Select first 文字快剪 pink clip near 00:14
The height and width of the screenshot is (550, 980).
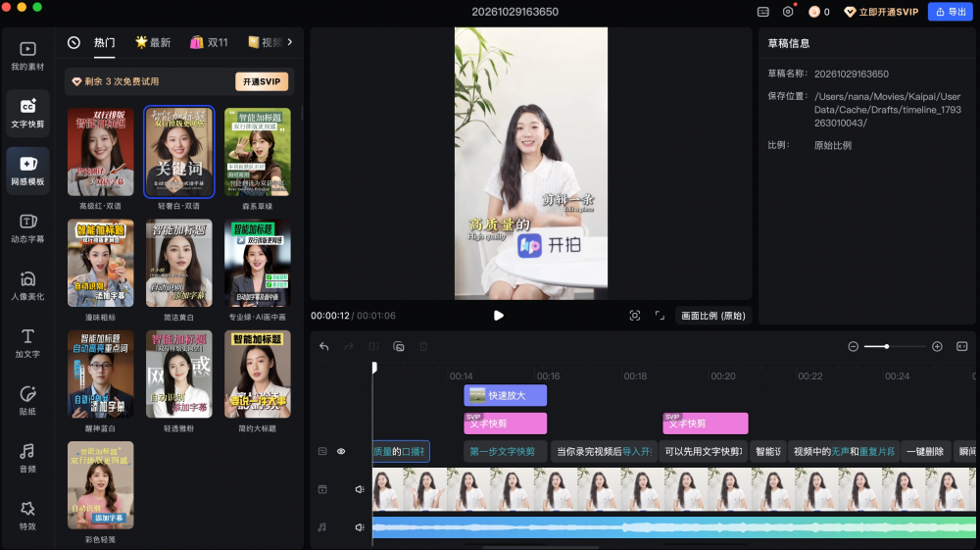(505, 424)
